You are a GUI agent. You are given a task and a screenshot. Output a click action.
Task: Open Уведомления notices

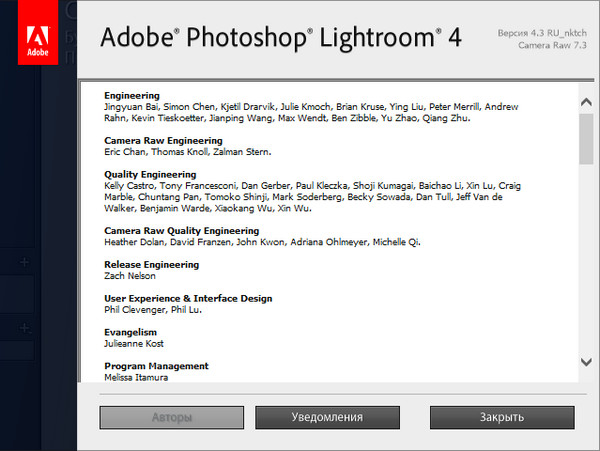(327, 416)
